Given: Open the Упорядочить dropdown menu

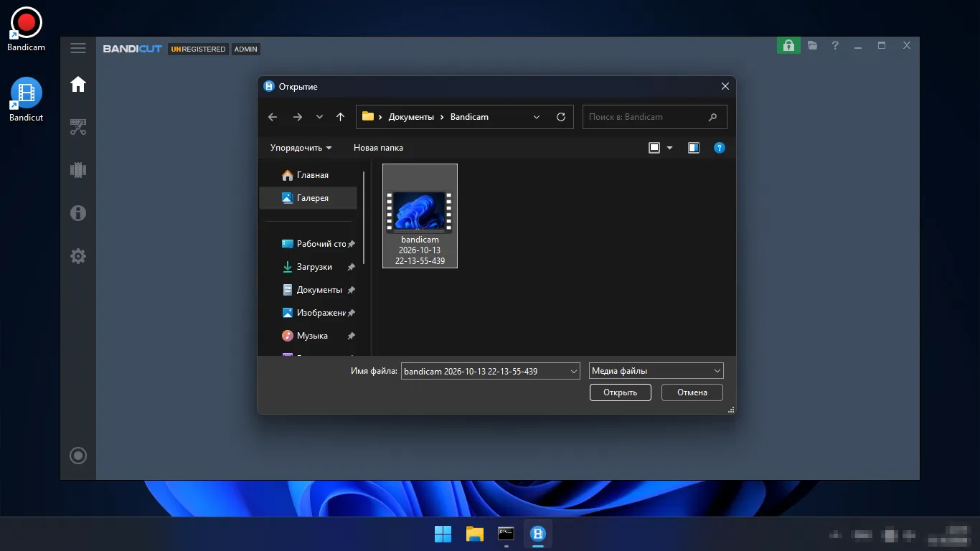Looking at the screenshot, I should 301,148.
